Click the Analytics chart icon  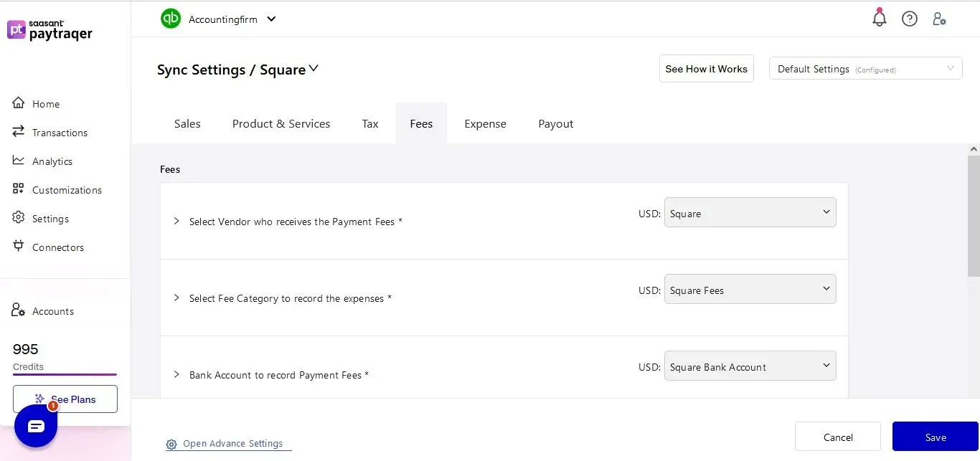coord(19,161)
